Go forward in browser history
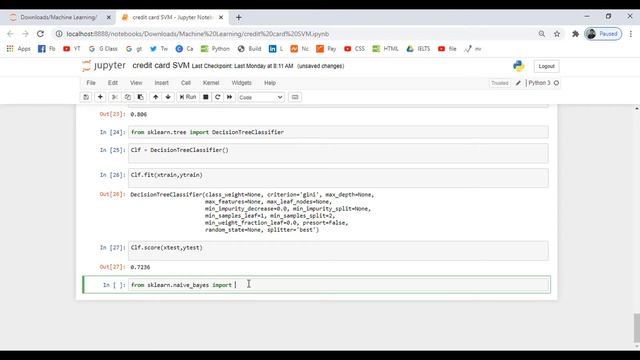Viewport: 640px width, 360px height. [25, 34]
